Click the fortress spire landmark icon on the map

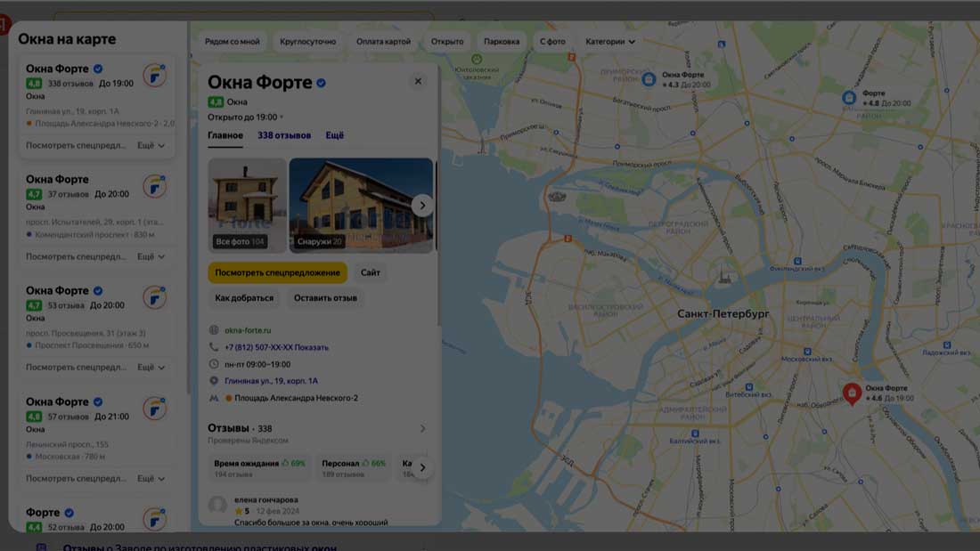(724, 273)
